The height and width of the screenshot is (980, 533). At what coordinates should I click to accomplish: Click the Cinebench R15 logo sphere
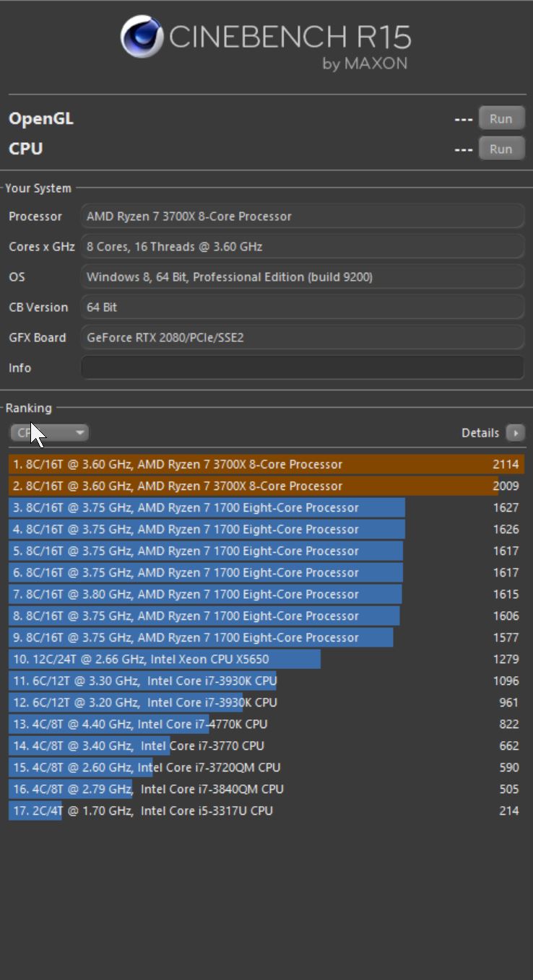click(142, 36)
